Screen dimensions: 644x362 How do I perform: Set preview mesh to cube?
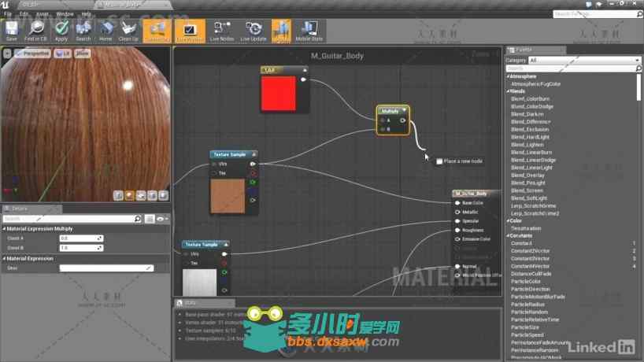[152, 196]
